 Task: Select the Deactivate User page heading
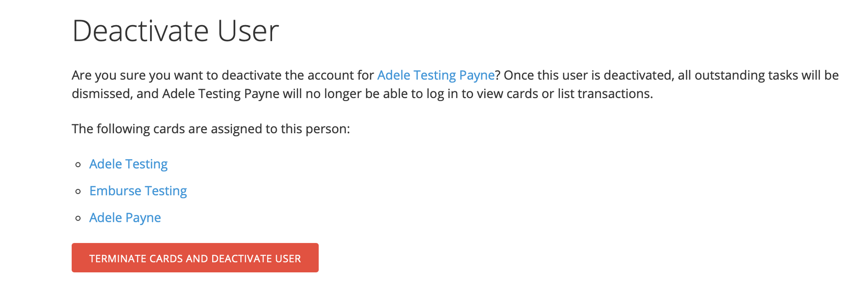pyautogui.click(x=175, y=30)
